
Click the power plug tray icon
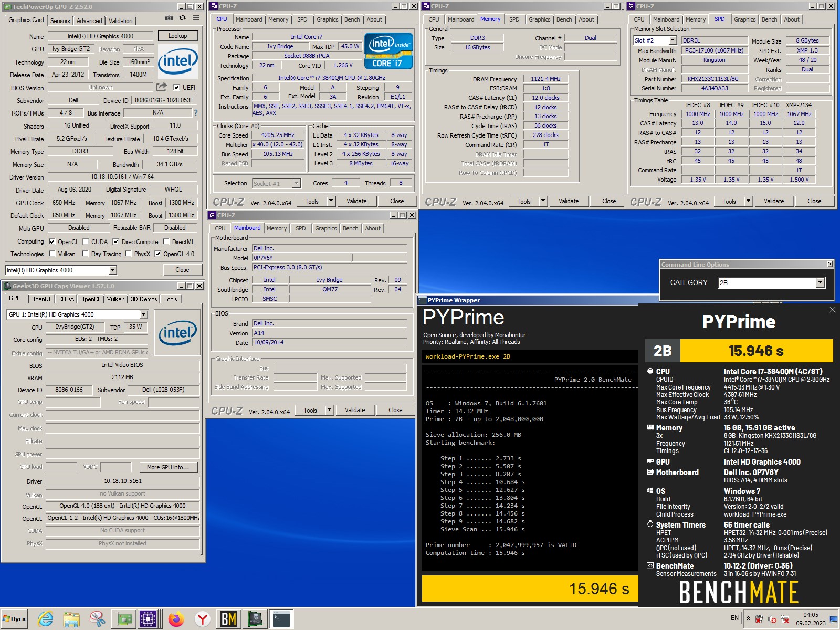tap(759, 619)
